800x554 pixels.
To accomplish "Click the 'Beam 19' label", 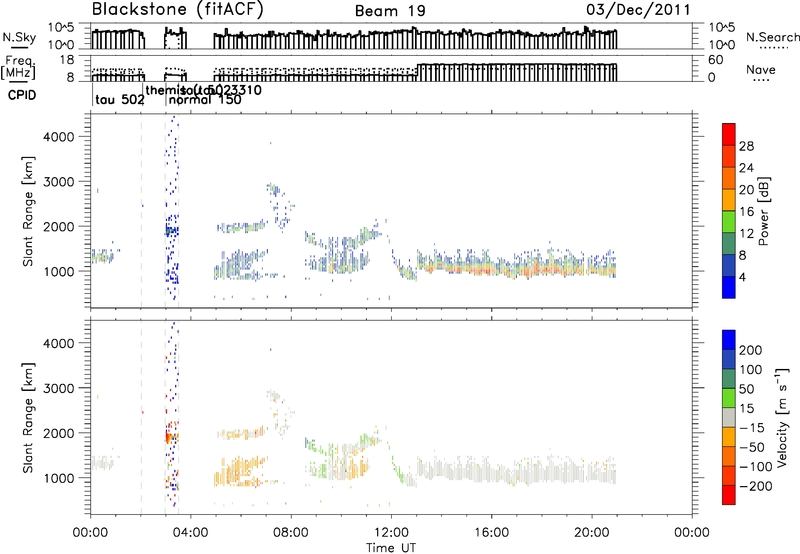I will (x=390, y=11).
